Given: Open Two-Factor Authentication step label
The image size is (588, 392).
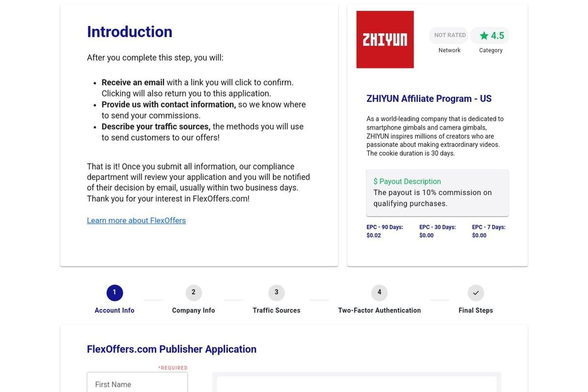Looking at the screenshot, I should 379,310.
